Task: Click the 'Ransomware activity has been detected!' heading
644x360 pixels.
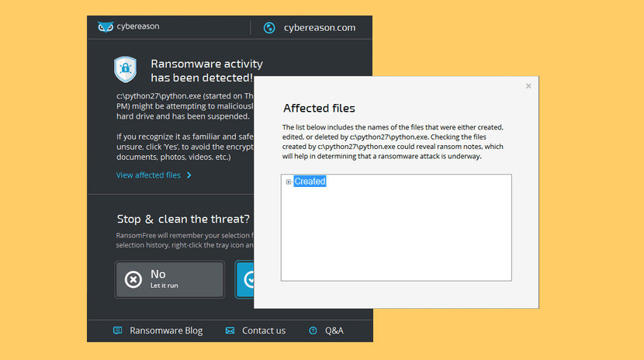Action: 206,71
